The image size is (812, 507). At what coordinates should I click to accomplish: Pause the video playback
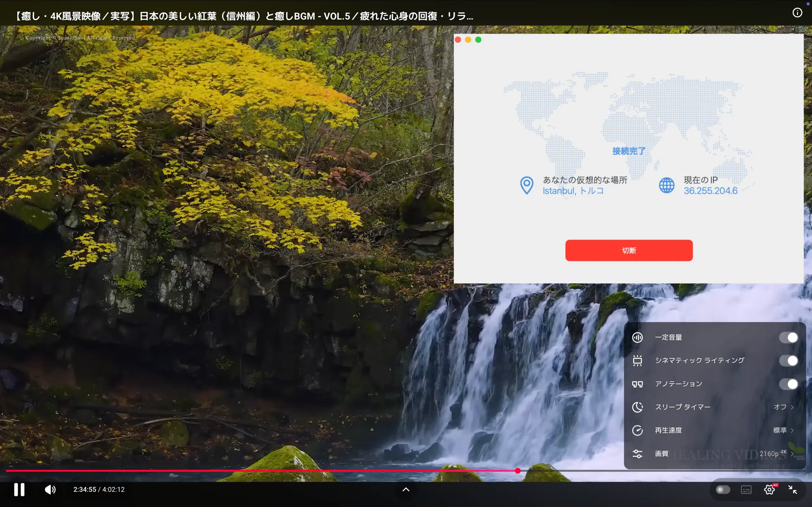point(19,490)
